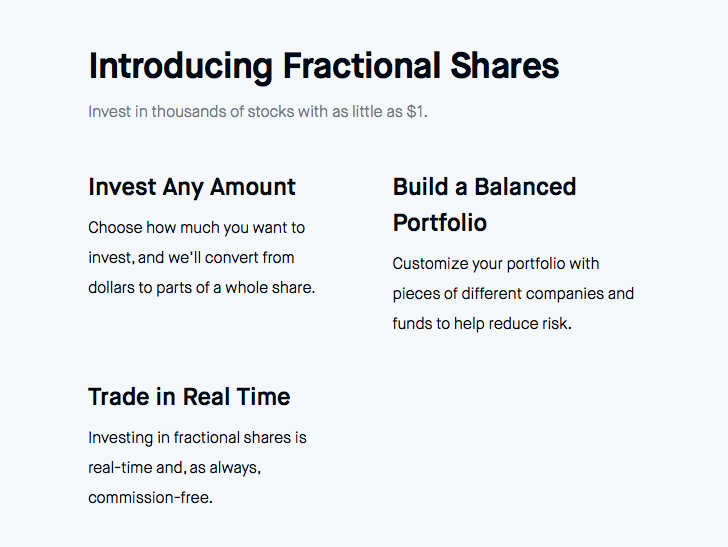The width and height of the screenshot is (728, 547).
Task: Click the word Fractional in the main title
Action: pos(362,66)
